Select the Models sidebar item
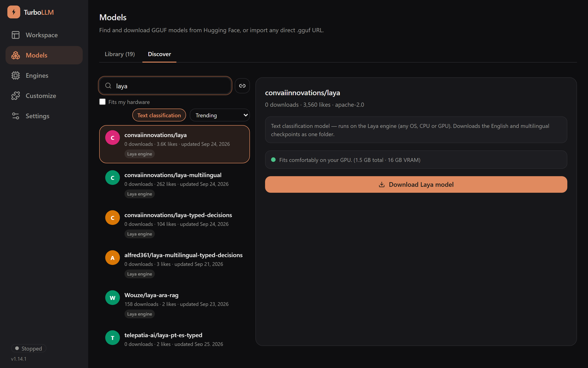Screen dimensions: 588x368 pyautogui.click(x=44, y=55)
